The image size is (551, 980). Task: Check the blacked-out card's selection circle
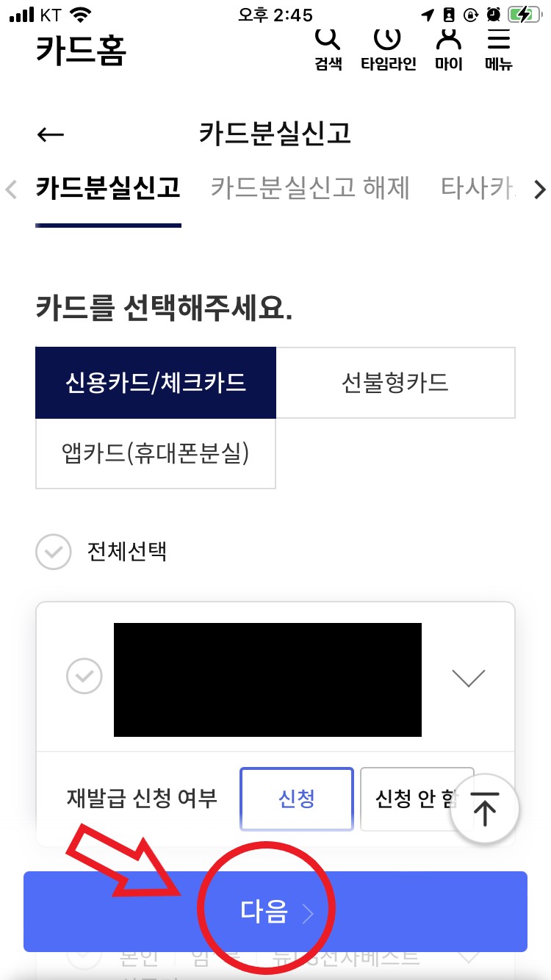tap(84, 677)
